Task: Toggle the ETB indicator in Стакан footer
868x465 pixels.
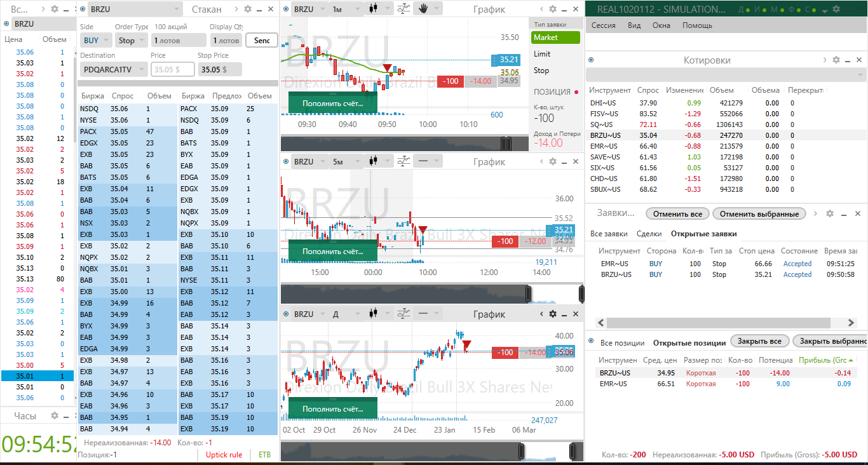Action: 264,455
